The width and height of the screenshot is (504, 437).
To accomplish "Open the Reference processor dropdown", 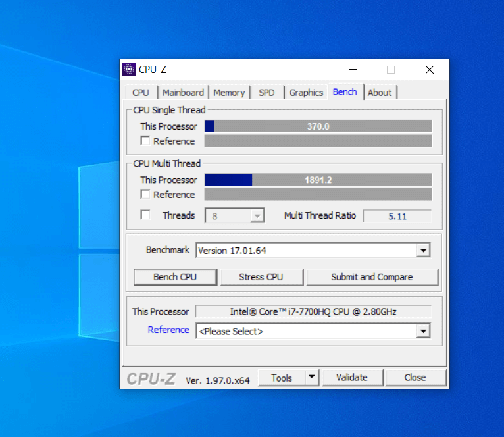I will [x=423, y=332].
